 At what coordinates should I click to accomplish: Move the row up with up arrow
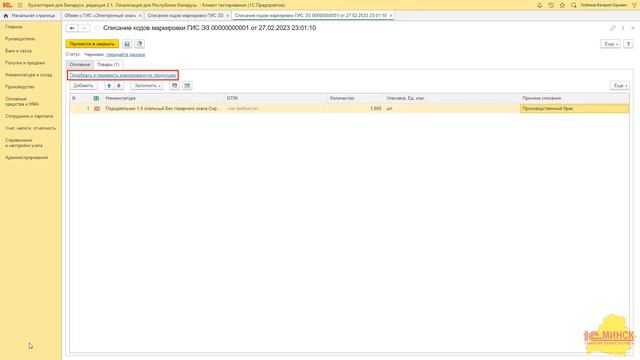(x=109, y=86)
